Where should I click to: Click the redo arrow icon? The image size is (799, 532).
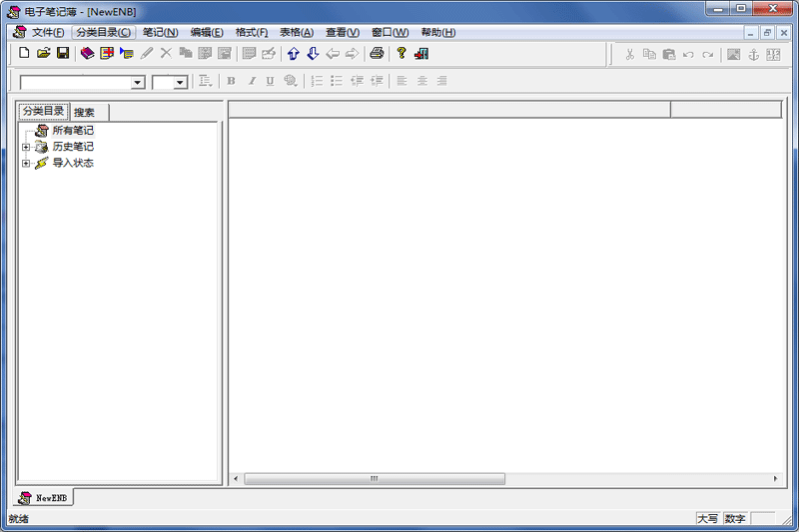[708, 55]
